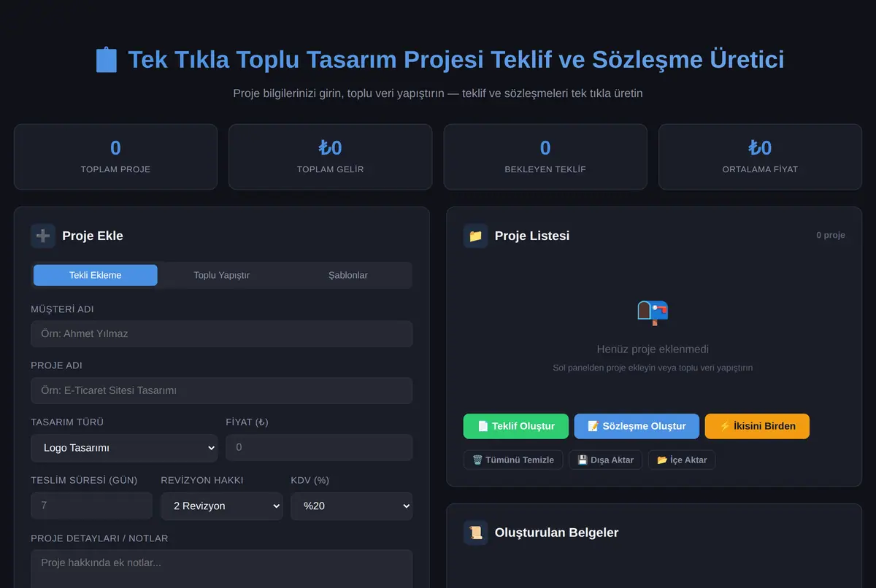Click the Ortalama Fiyat stat card
The image size is (876, 588).
[x=760, y=157]
